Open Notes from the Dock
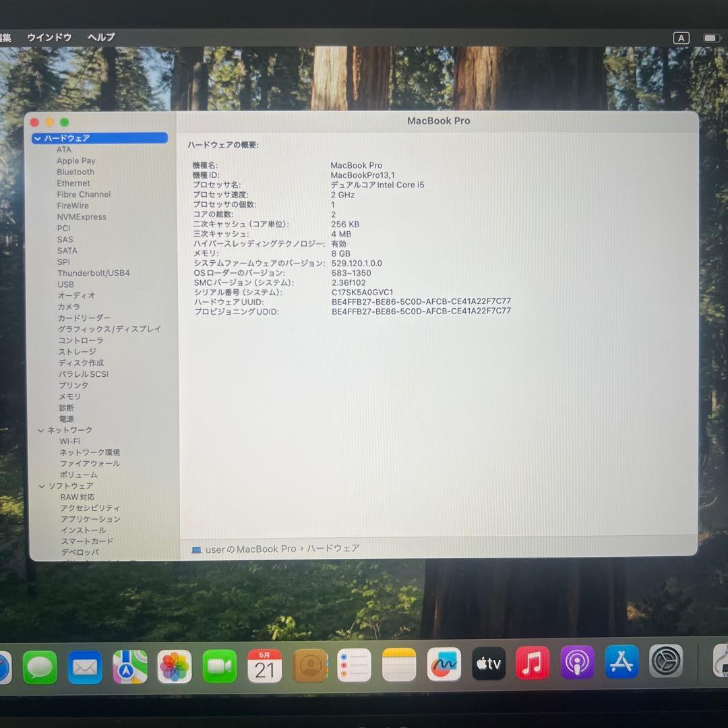The image size is (728, 728). pyautogui.click(x=398, y=663)
